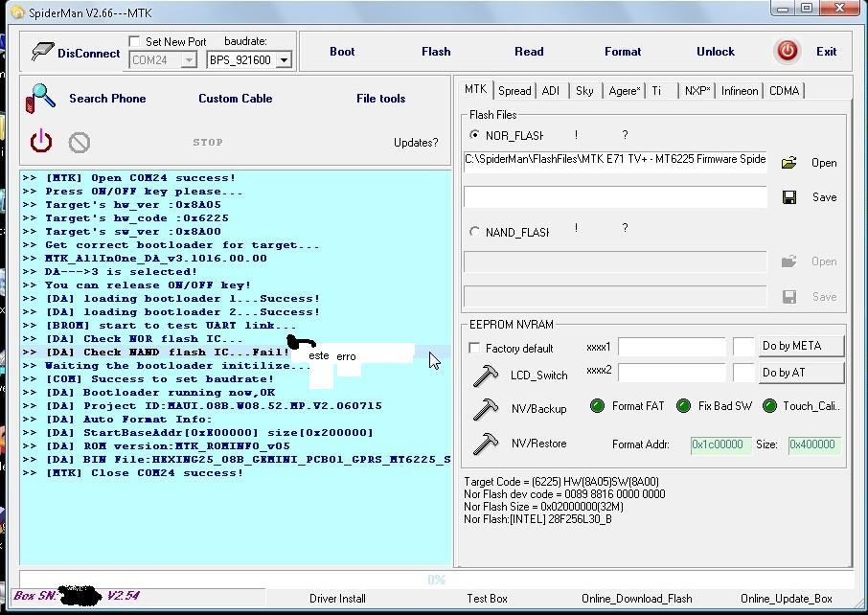Click Test Box in the status bar

pyautogui.click(x=487, y=599)
